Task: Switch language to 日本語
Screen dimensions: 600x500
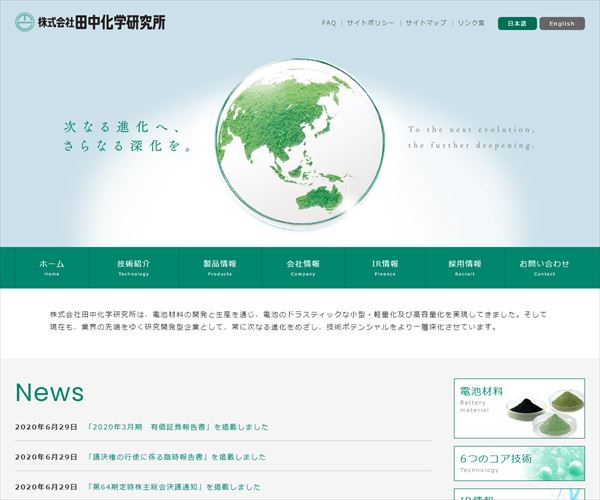Action: 517,23
